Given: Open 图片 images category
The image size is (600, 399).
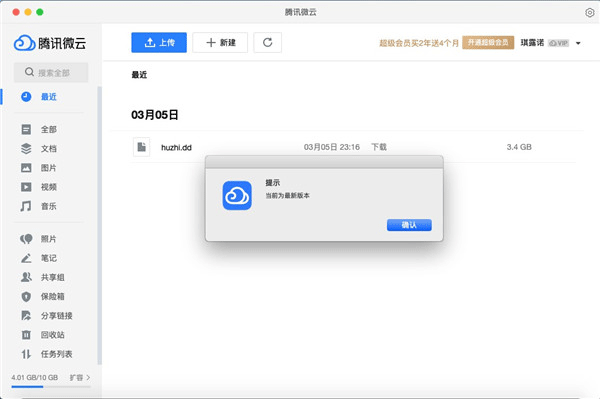Looking at the screenshot, I should [x=49, y=168].
